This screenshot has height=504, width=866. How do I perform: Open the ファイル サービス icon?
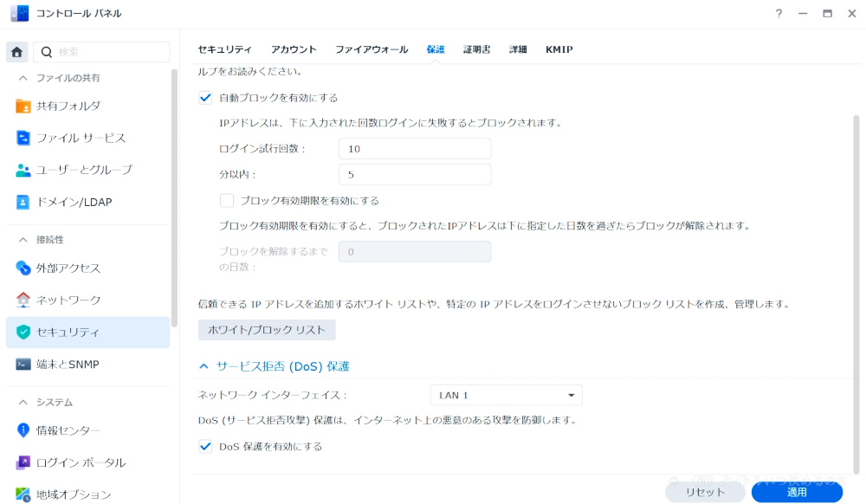coord(23,138)
